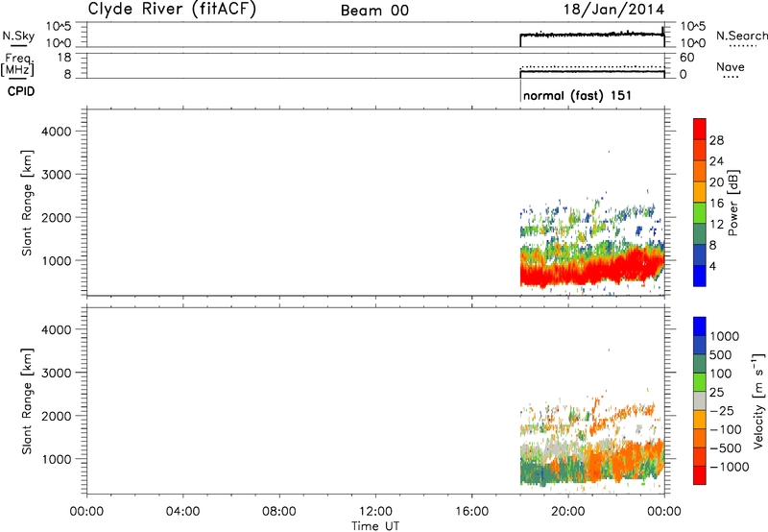This screenshot has width=768, height=532.
Task: Click the 'normal (fast) 151' CPID text
Action: [x=577, y=95]
